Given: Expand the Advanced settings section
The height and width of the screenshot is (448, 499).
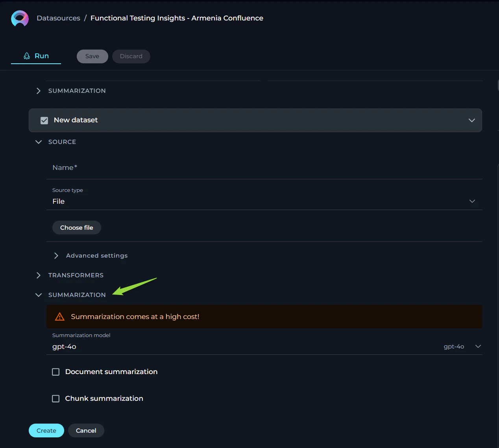Looking at the screenshot, I should click(x=56, y=255).
